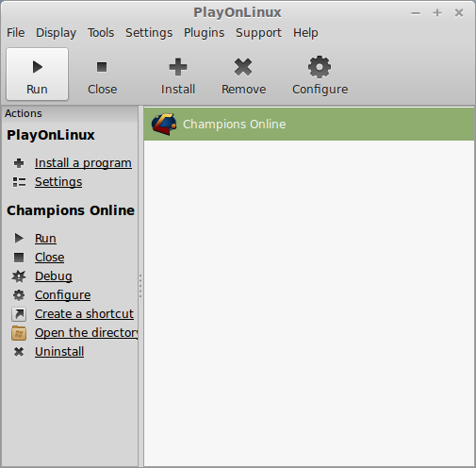Click the Close stop toolbar button
Screen dimensions: 476x468
pyautogui.click(x=102, y=75)
